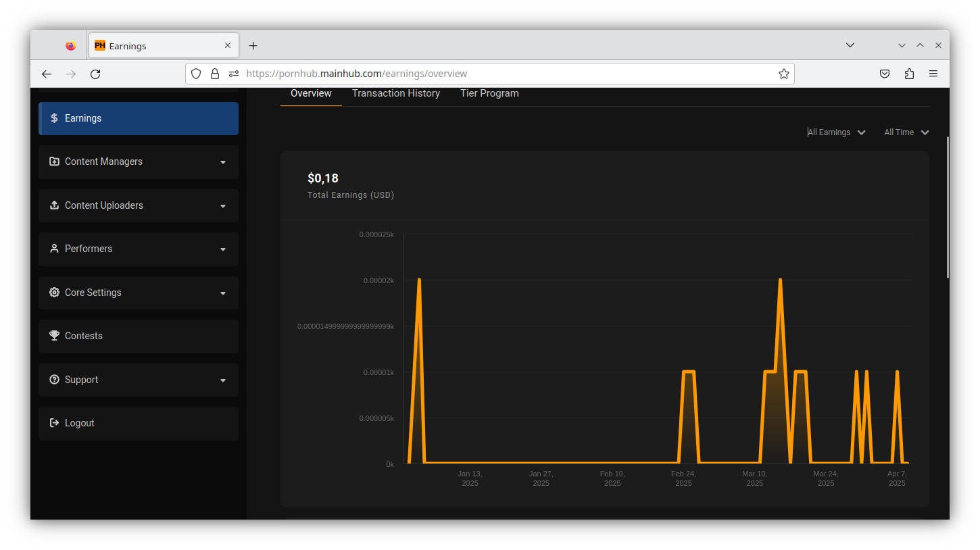
Task: Click the Content Managers folder icon
Action: pyautogui.click(x=54, y=161)
